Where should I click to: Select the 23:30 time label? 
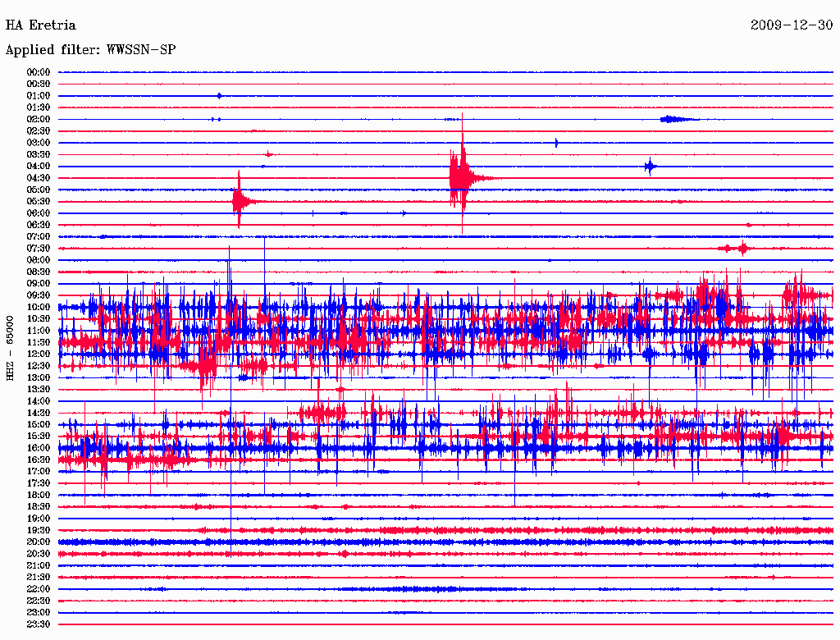pos(38,624)
